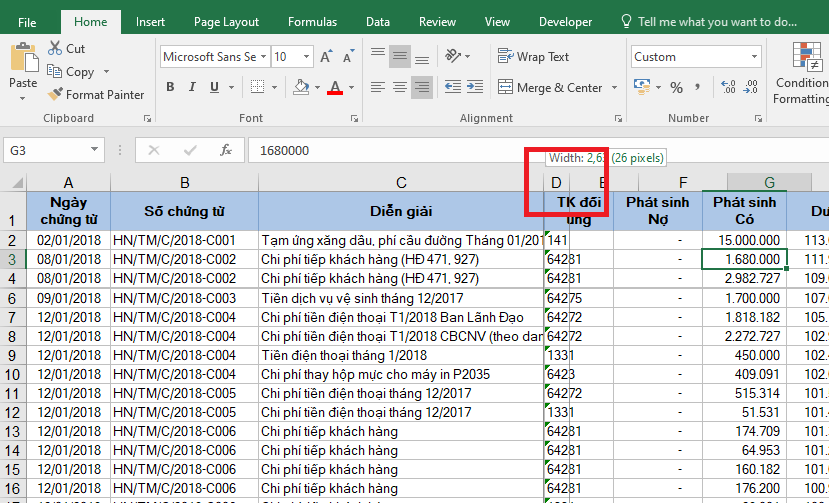Toggle Wrap Text for the cell
The height and width of the screenshot is (503, 829).
click(533, 57)
